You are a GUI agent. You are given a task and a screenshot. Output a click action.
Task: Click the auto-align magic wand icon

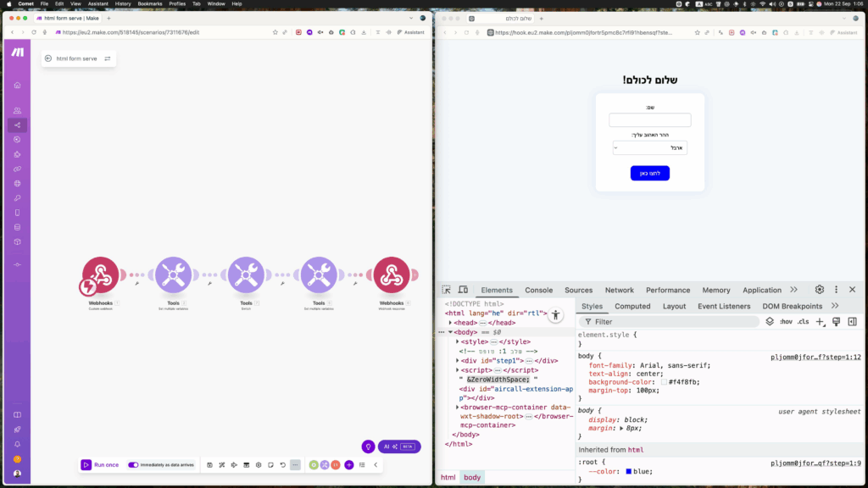221,464
